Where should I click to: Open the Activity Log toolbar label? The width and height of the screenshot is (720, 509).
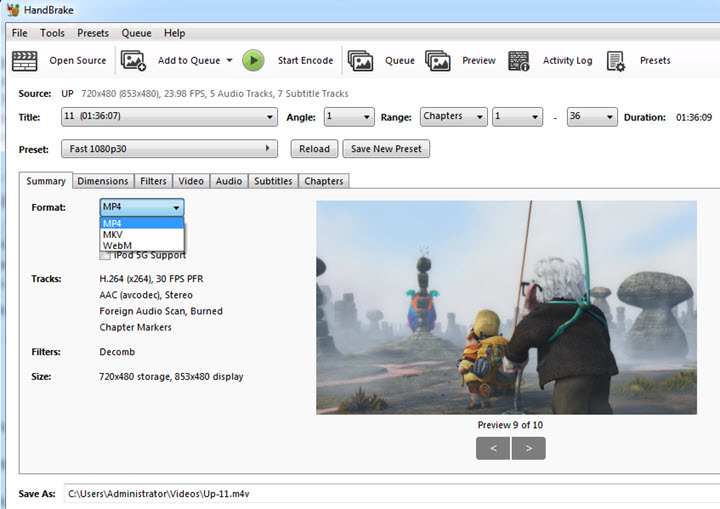(568, 61)
